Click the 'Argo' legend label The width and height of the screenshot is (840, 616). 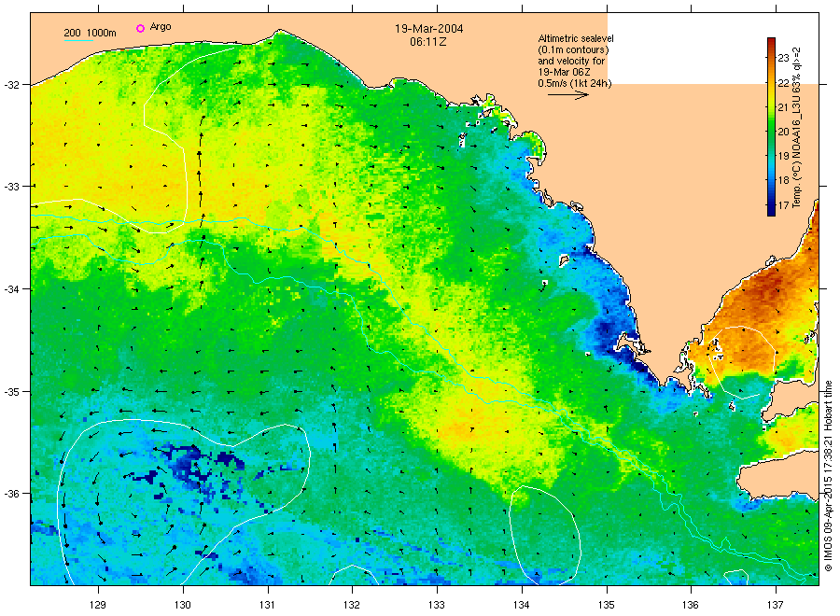pos(161,27)
